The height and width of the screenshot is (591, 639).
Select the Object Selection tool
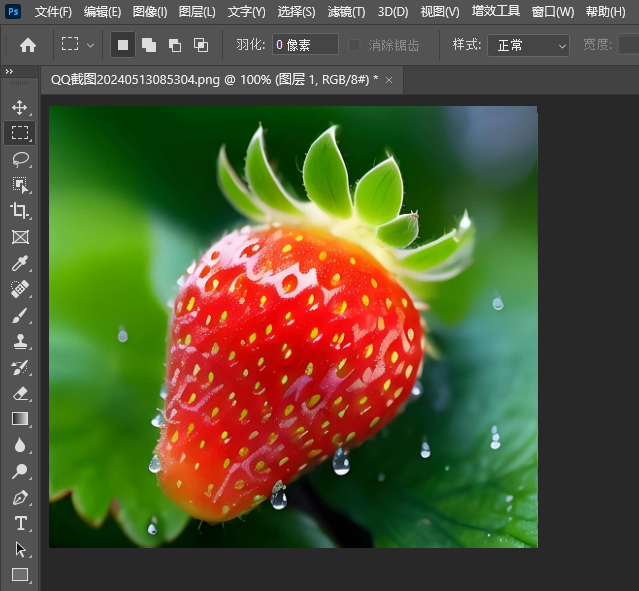tap(20, 185)
